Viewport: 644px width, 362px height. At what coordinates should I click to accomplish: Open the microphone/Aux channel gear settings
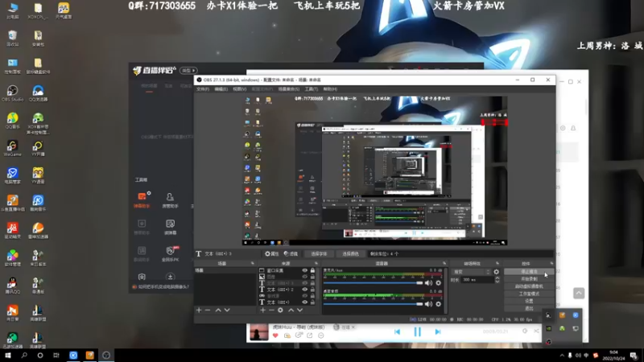pos(438,283)
